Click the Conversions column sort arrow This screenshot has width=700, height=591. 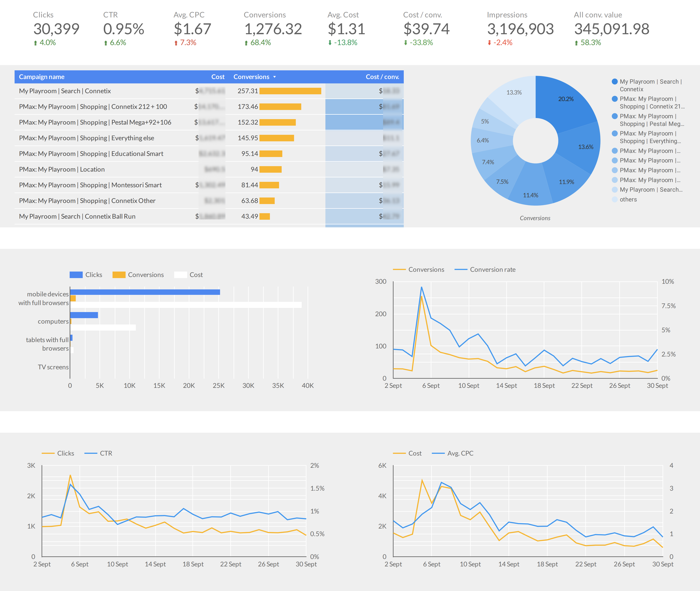click(275, 77)
